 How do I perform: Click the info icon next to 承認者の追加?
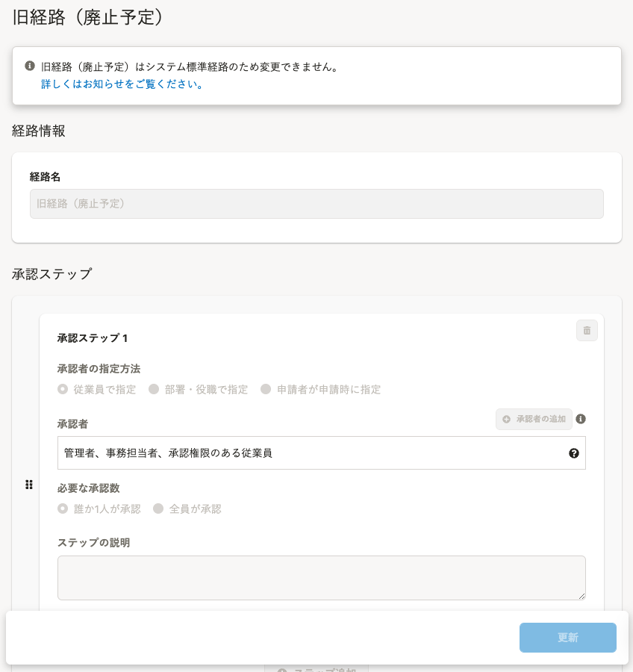pos(581,419)
